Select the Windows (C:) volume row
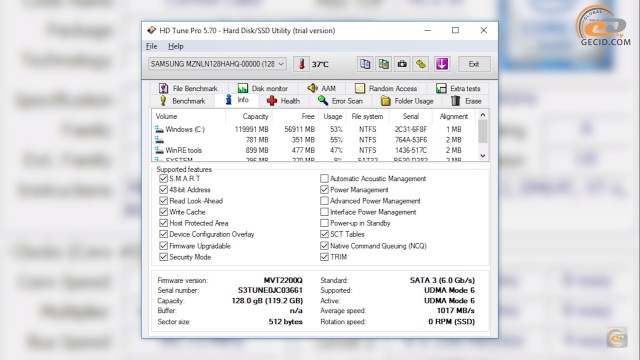The height and width of the screenshot is (360, 640). tap(314, 129)
